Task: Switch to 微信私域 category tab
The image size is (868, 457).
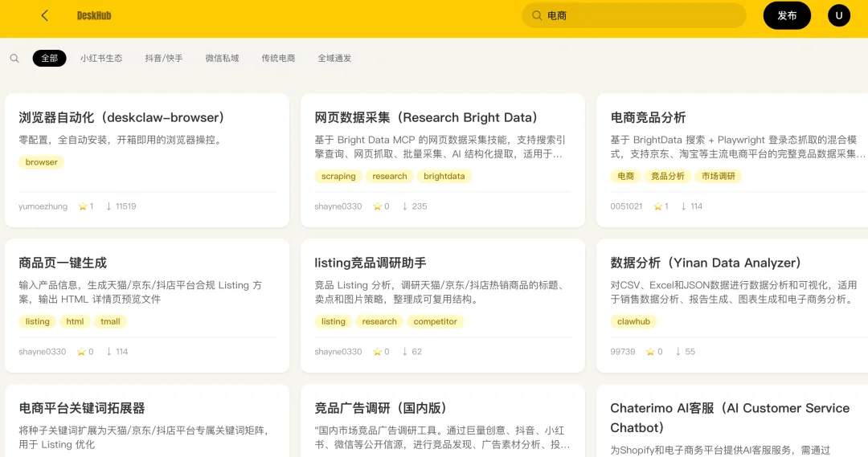Action: click(222, 58)
